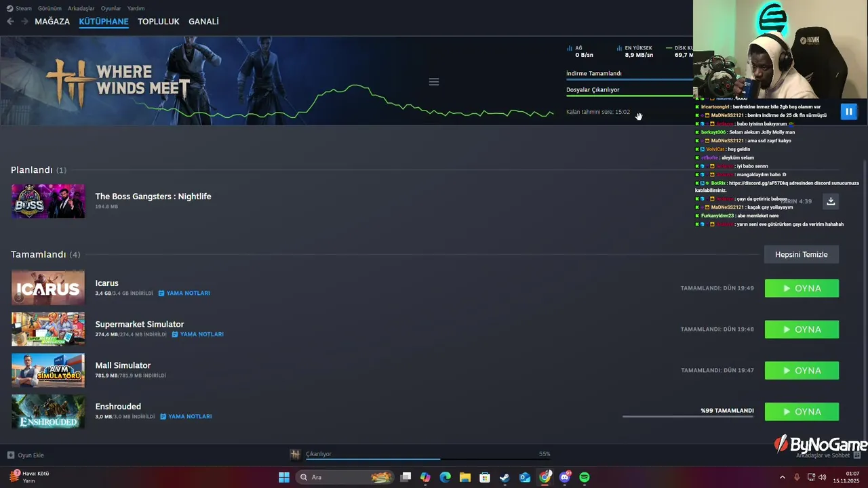Open the Oyunlar menu

[111, 8]
